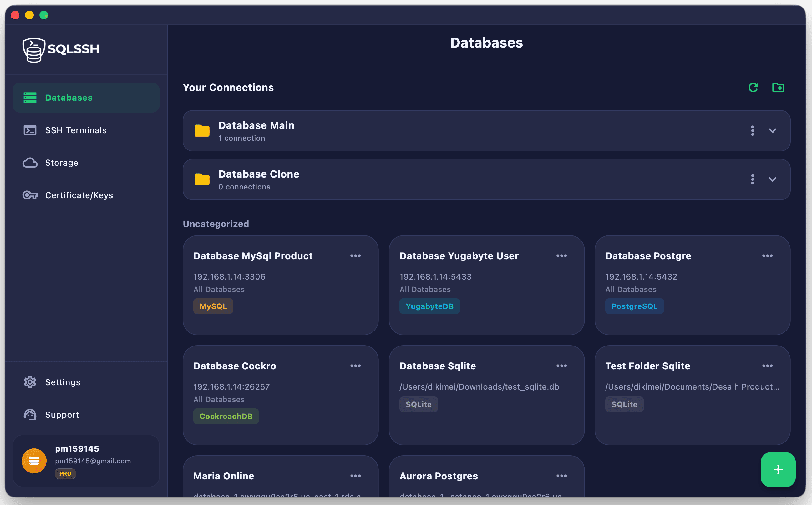Screen dimensions: 812x505
Task: Click the key icon for Certificate/Keys
Action: pos(30,195)
